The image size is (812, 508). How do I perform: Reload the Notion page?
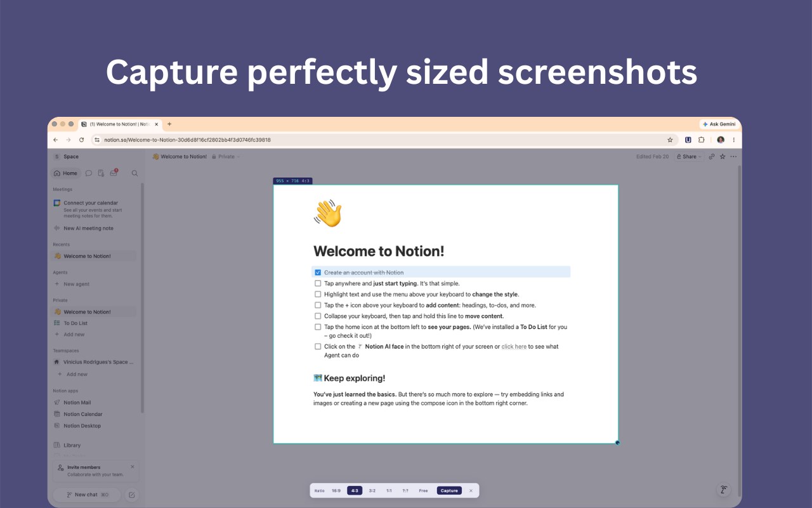(81, 140)
